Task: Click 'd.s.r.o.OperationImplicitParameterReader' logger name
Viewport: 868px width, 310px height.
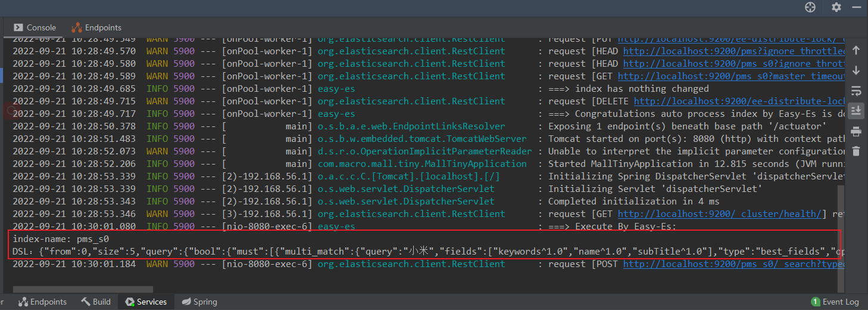Action: coord(424,151)
